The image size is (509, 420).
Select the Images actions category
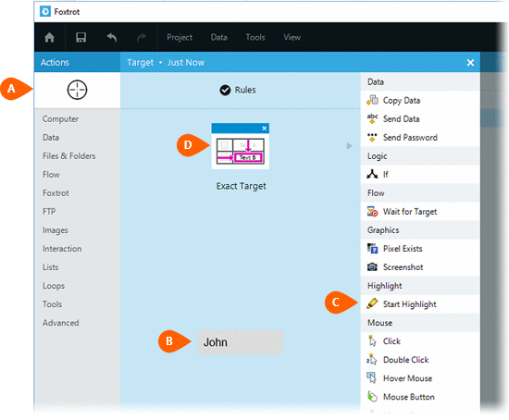coord(56,230)
